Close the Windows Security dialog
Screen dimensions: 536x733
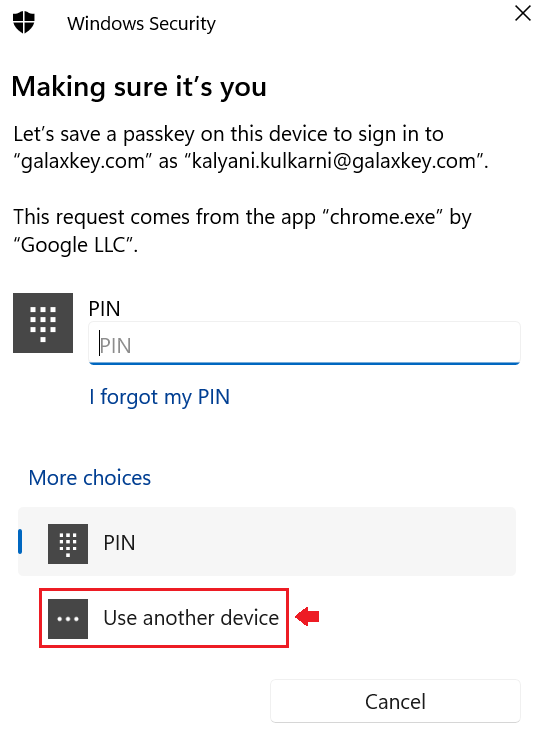523,14
